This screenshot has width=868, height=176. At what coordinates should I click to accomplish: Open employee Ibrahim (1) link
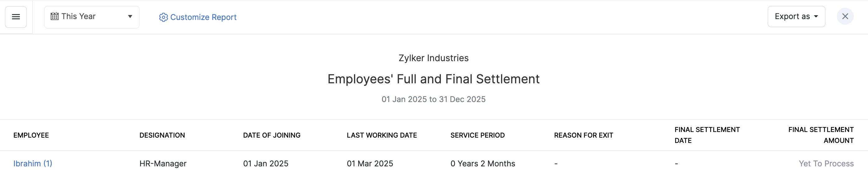tap(33, 164)
